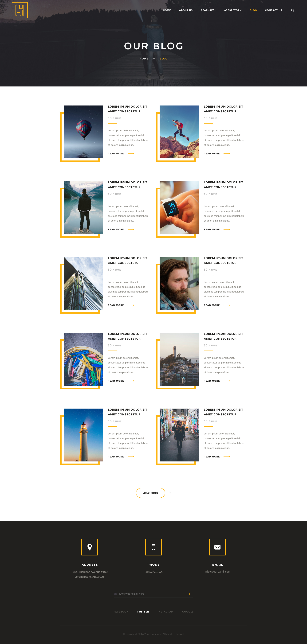This screenshot has width=307, height=644.
Task: Go to Latest Work page
Action: (232, 10)
